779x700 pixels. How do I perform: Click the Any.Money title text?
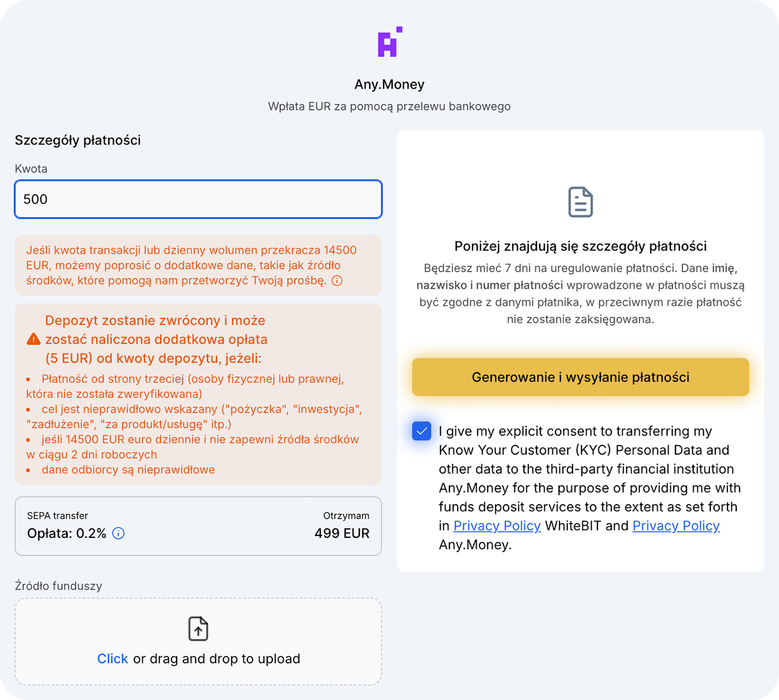[389, 84]
